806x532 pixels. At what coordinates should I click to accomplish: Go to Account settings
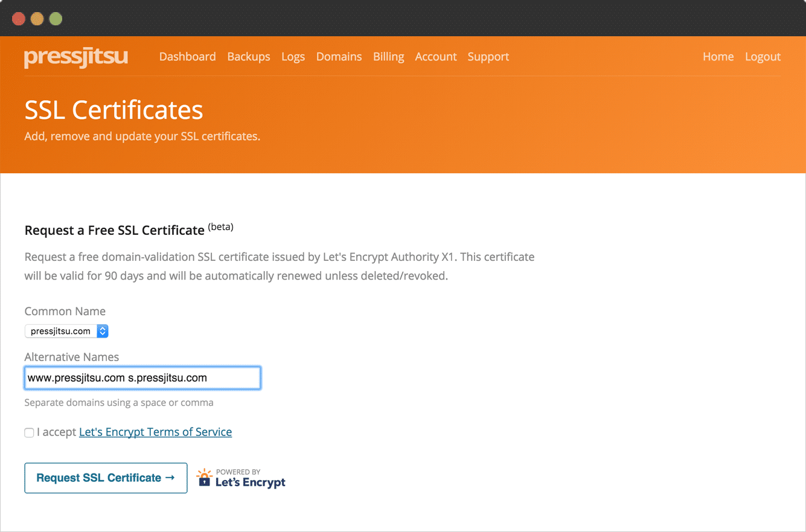(436, 56)
